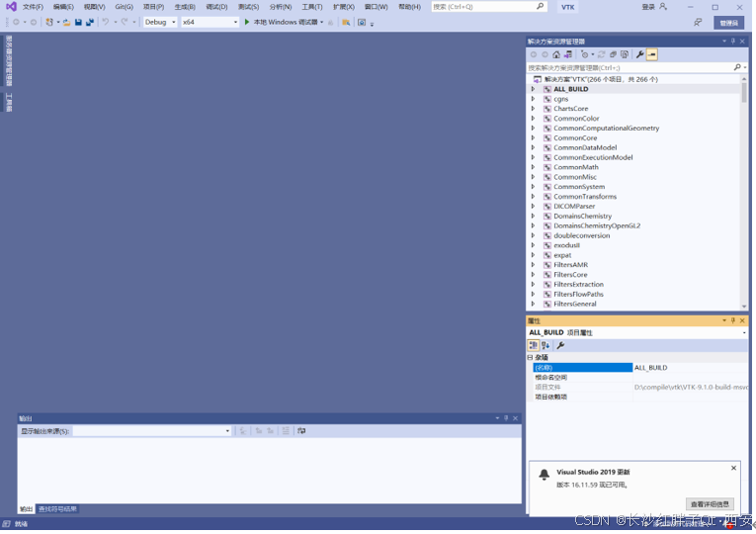The height and width of the screenshot is (534, 756).
Task: Open the 工具箱 side tab
Action: [9, 102]
